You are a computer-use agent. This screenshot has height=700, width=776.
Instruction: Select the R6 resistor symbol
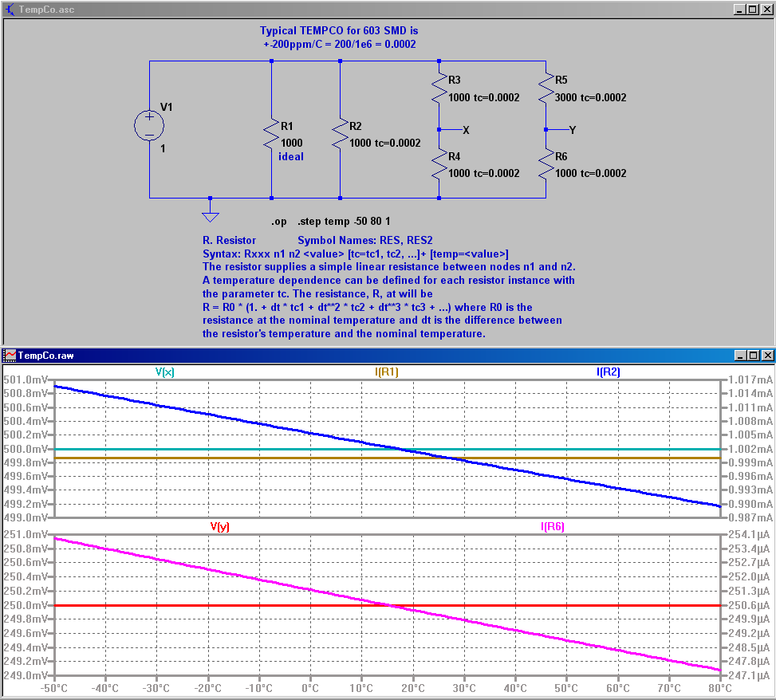tap(546, 165)
